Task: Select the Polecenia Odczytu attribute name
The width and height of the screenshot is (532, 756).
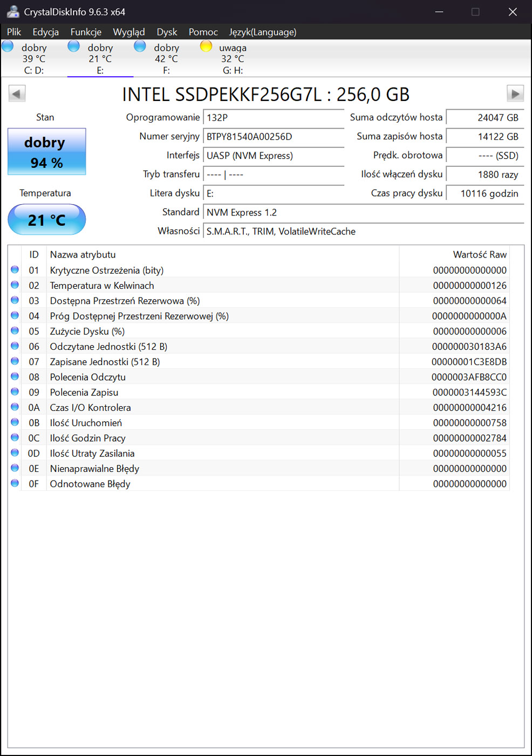Action: click(87, 377)
